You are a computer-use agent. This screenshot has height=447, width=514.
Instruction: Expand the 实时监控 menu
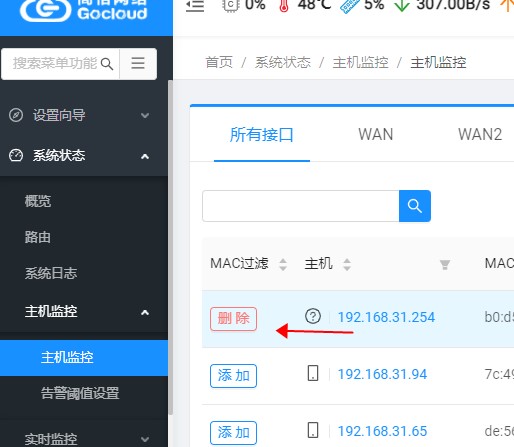pos(145,439)
